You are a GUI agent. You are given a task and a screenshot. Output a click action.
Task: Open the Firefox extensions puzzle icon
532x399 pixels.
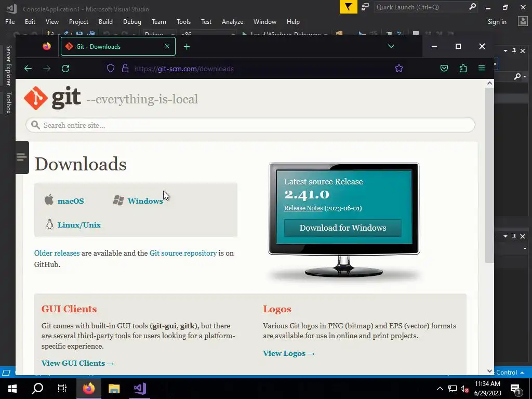click(x=463, y=68)
